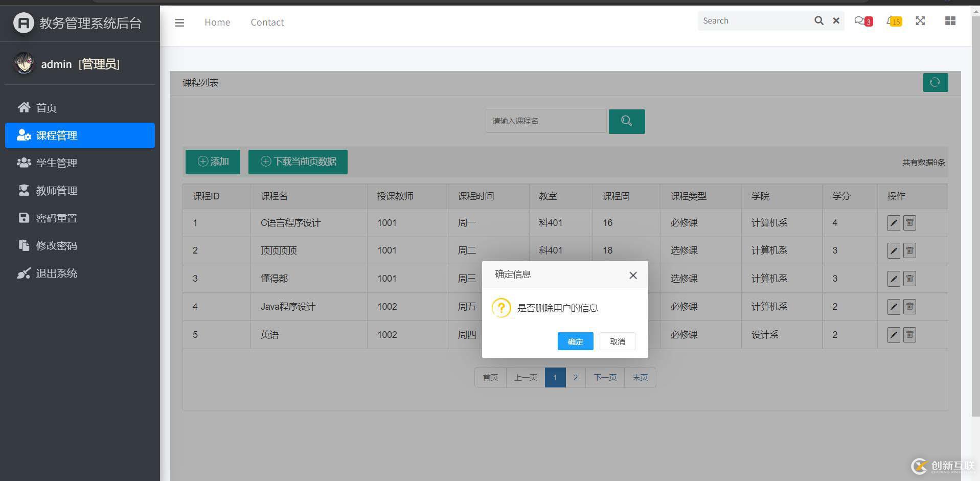Cancel deletion with the 取消 button
980x481 pixels.
coord(617,341)
